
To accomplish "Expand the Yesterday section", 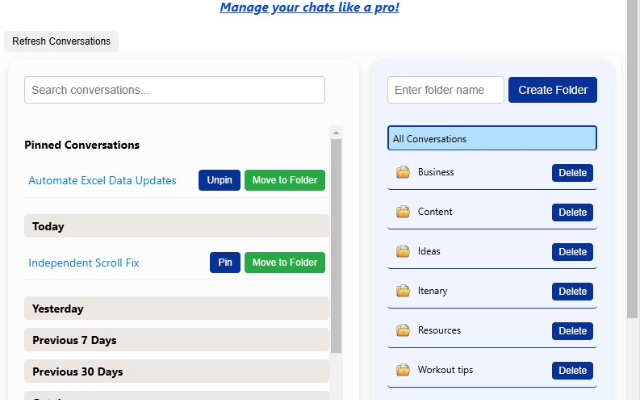I will click(x=176, y=309).
